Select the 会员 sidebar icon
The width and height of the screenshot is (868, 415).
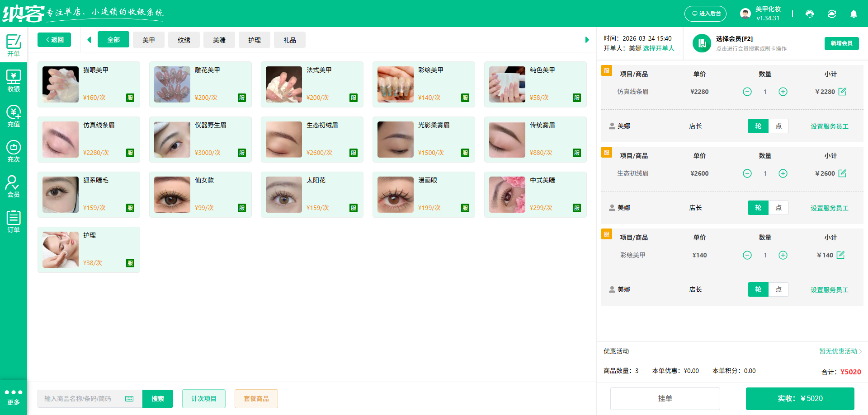click(14, 186)
